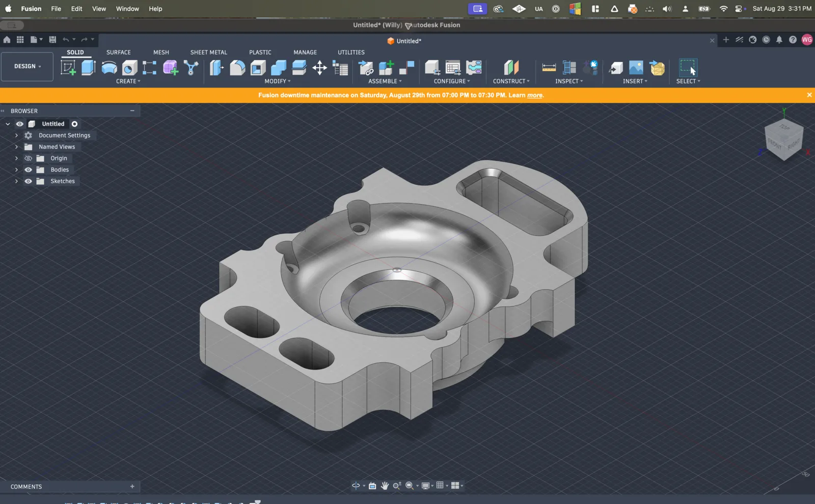Open the Change Parameters tool

click(340, 67)
